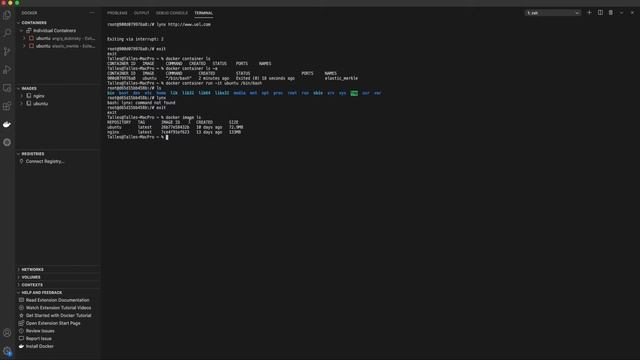Kill terminal with trash icon
The width and height of the screenshot is (640, 360).
(x=611, y=13)
